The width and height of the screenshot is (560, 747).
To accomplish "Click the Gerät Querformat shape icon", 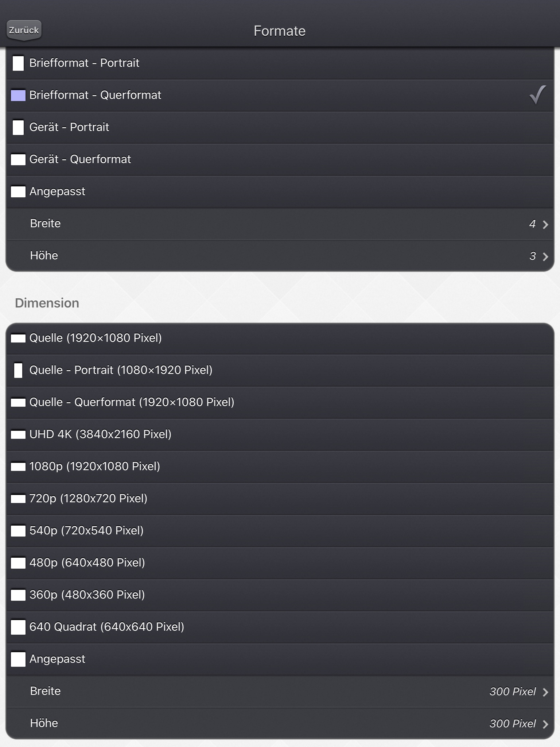I will (x=18, y=159).
